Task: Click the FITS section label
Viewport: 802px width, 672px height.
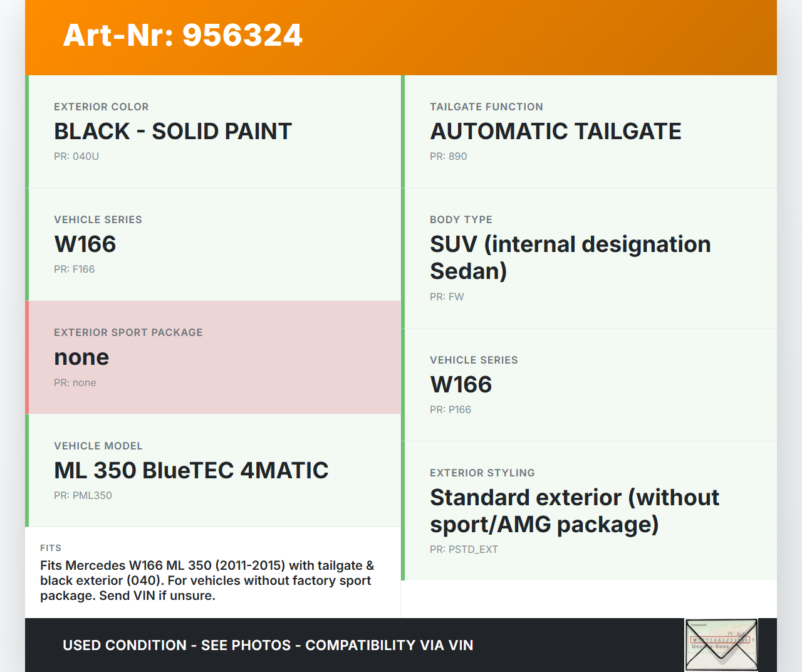Action: coord(51,548)
